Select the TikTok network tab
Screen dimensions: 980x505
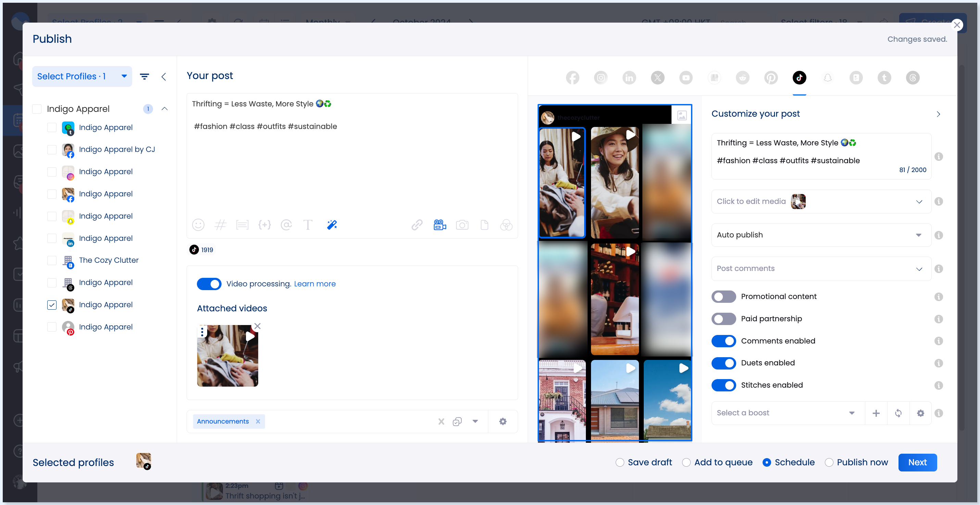(x=799, y=78)
